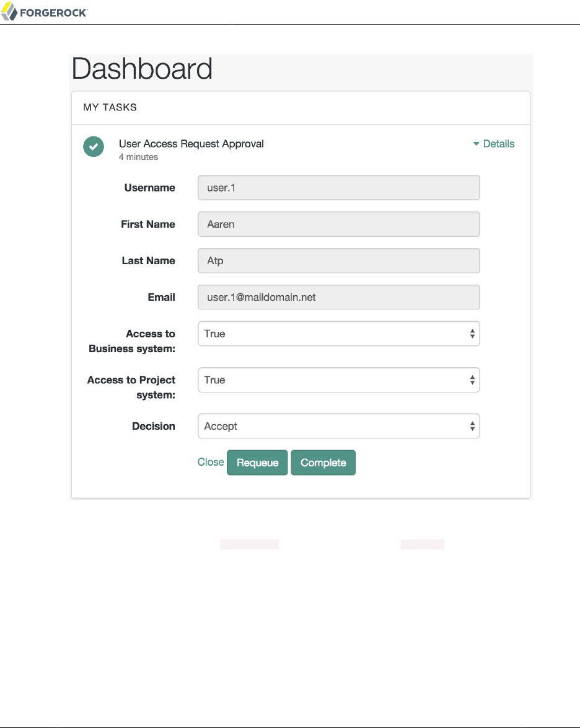Click the Decision label
This screenshot has width=580, height=728.
[153, 427]
